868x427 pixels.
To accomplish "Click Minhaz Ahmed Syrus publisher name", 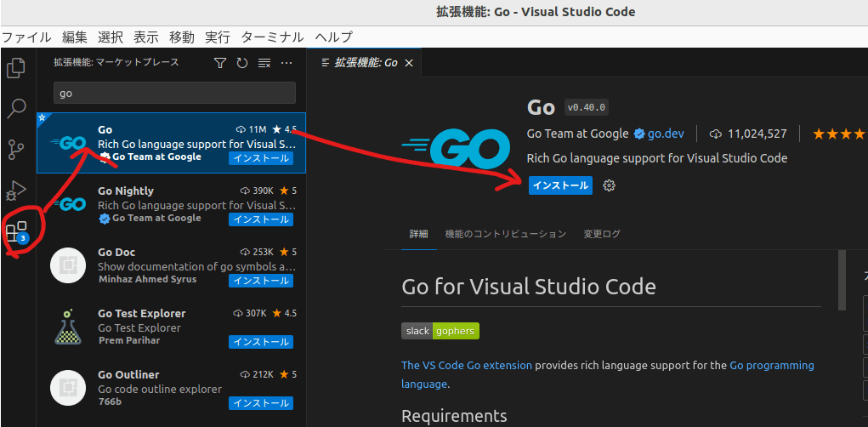I will click(x=147, y=279).
